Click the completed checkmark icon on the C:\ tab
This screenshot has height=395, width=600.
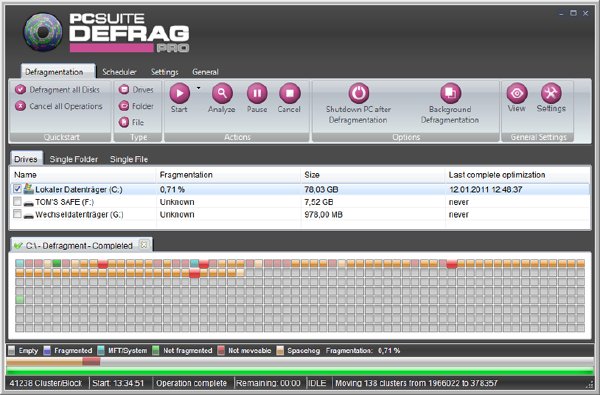(18, 245)
